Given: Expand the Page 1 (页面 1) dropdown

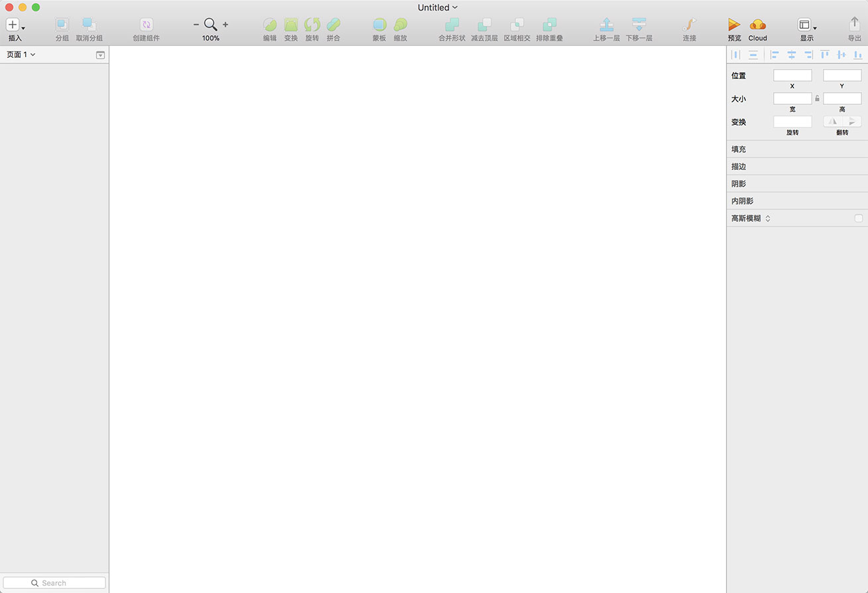Looking at the screenshot, I should coord(21,54).
